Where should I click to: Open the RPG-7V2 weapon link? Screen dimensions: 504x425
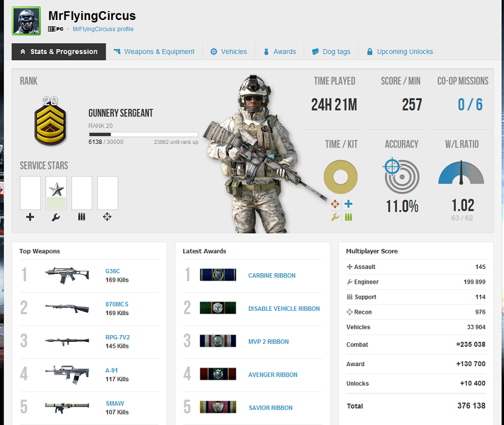pos(117,337)
